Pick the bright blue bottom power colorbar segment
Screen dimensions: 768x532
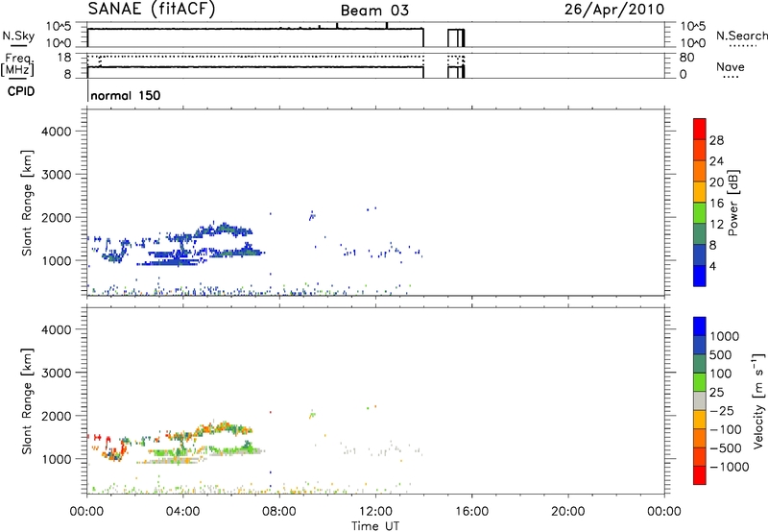tap(700, 276)
